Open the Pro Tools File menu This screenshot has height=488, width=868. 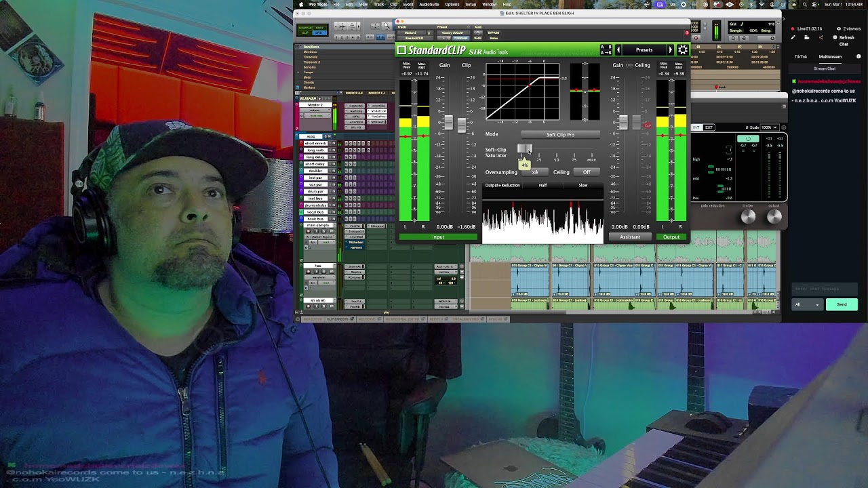(336, 4)
